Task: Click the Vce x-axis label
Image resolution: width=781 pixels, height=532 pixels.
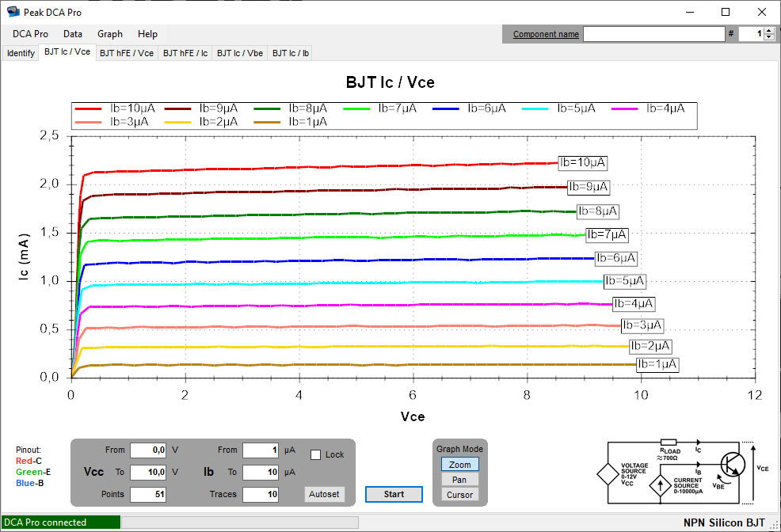Action: (x=413, y=416)
